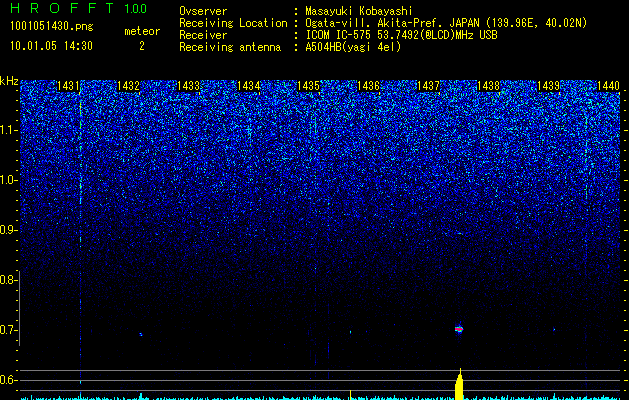The width and height of the screenshot is (629, 400).
Task: Click the meteor count 2
Action: coord(142,46)
